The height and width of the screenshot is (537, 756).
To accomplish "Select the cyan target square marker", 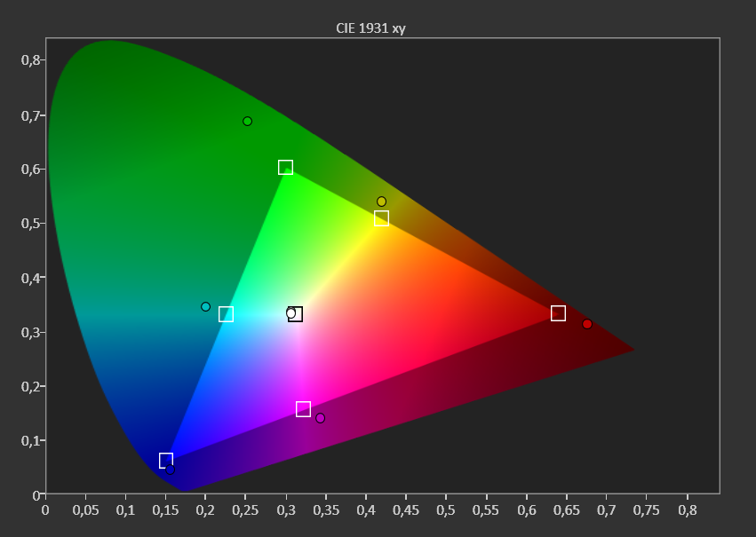I will 227,314.
